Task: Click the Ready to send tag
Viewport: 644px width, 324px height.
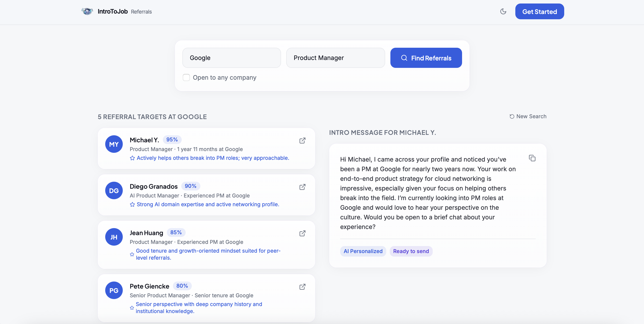Action: 411,251
